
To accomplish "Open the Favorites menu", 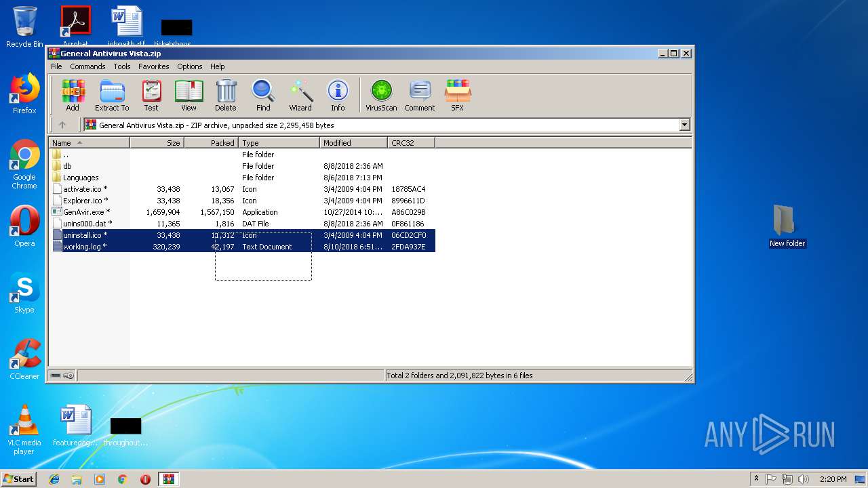I will [154, 66].
